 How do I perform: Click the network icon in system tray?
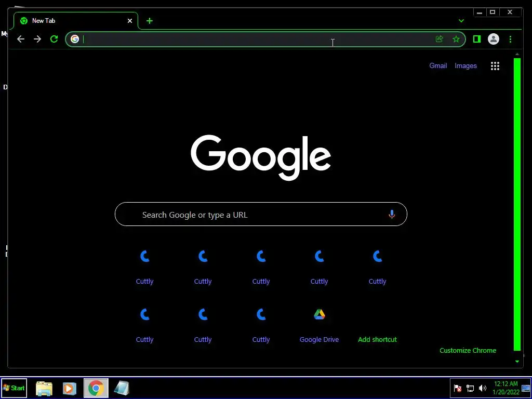click(470, 388)
